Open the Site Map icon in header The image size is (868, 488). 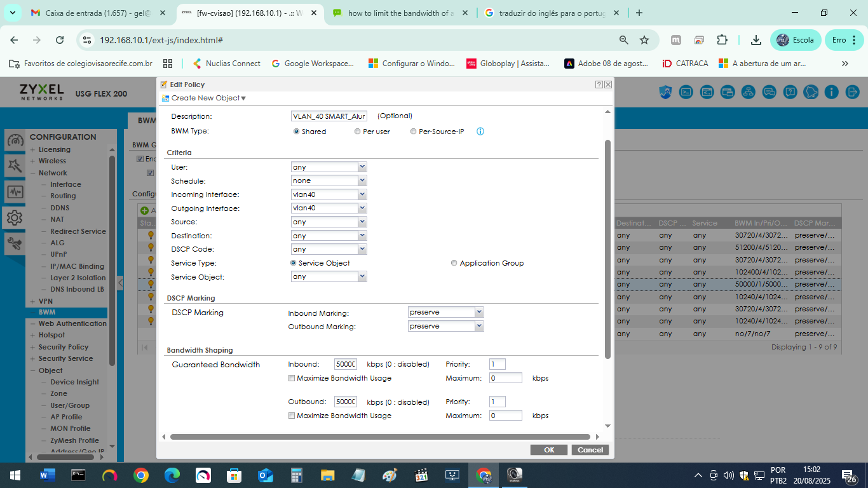click(x=749, y=92)
